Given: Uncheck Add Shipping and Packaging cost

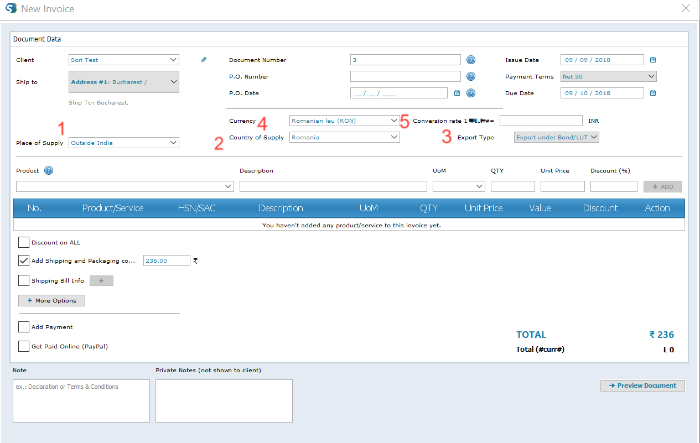Looking at the screenshot, I should (24, 260).
